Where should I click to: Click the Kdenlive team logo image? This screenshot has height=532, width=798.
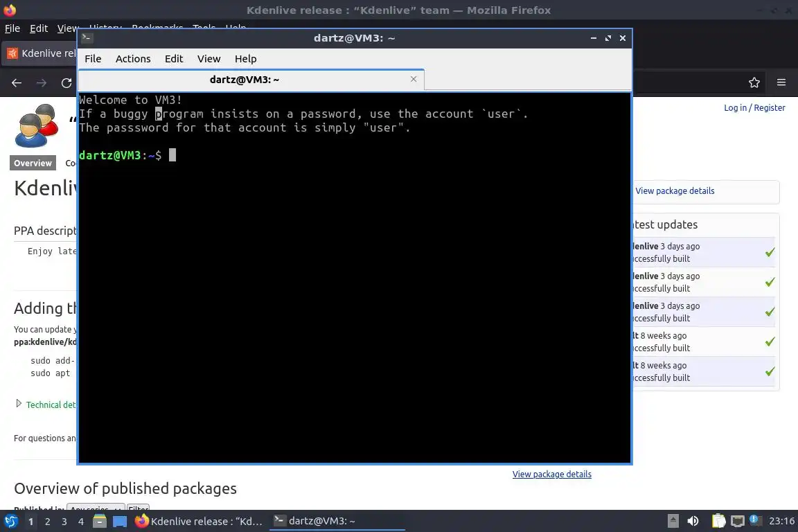37,126
